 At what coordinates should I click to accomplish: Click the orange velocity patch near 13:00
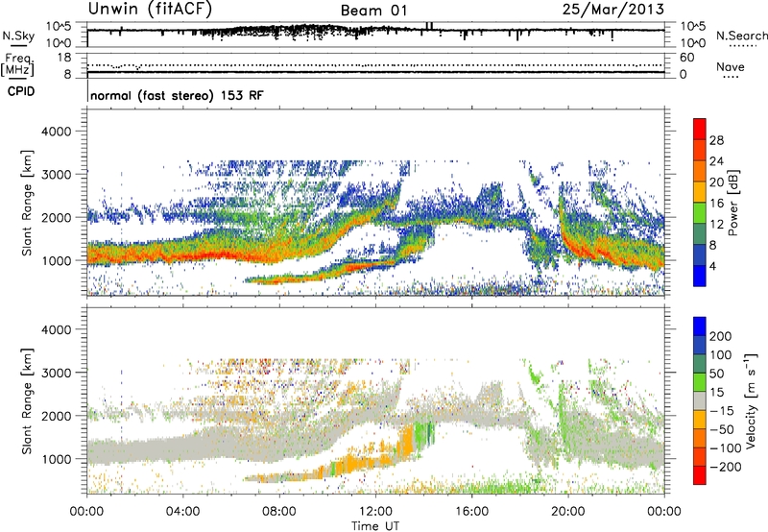(405, 442)
